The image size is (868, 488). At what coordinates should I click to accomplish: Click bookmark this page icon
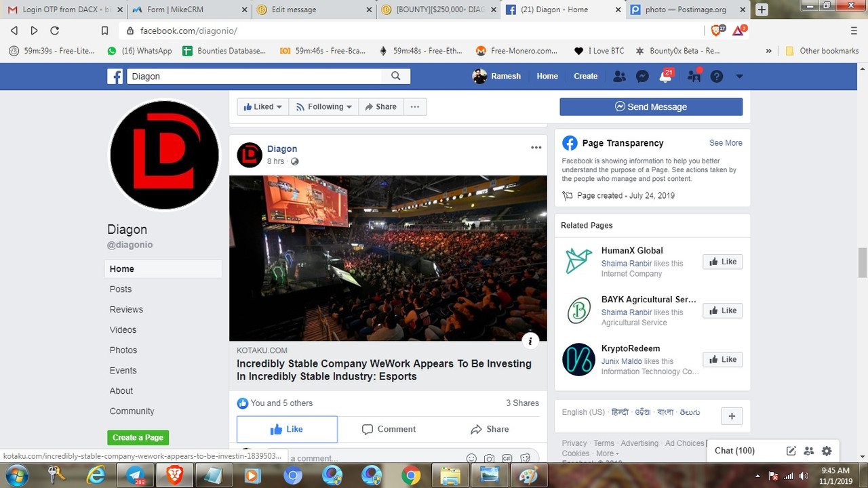104,30
